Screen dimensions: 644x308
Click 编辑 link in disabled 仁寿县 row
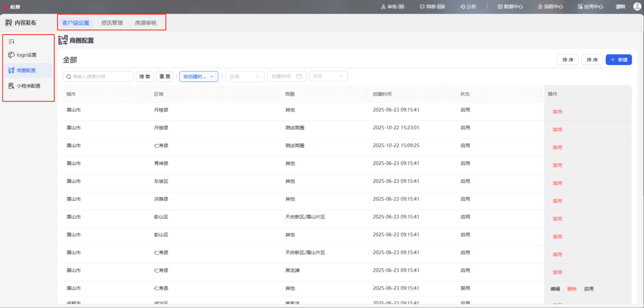pos(555,289)
